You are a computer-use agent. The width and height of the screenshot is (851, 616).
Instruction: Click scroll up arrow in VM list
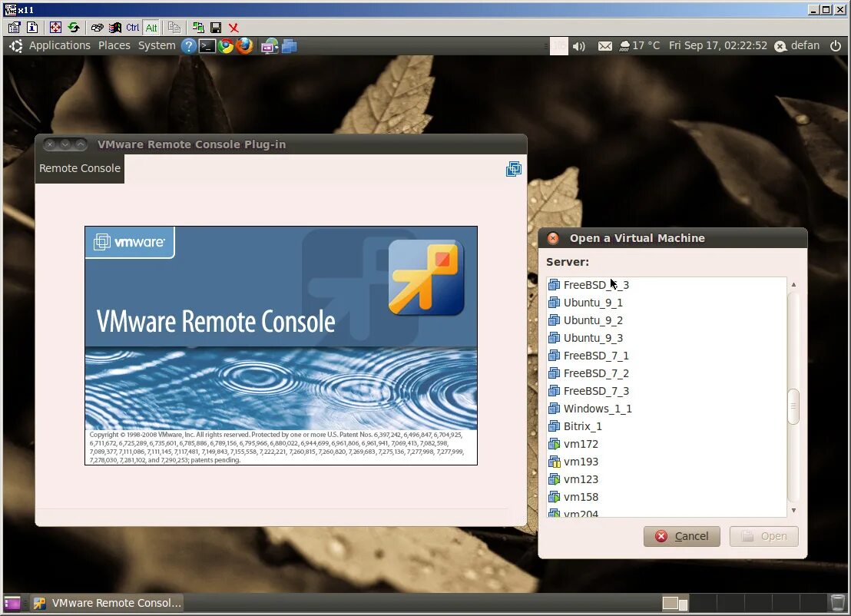click(x=793, y=284)
